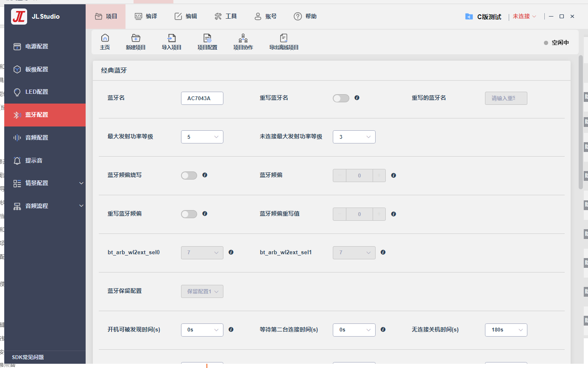Open the 未连接 connection status dropdown
This screenshot has height=368, width=588.
[524, 17]
